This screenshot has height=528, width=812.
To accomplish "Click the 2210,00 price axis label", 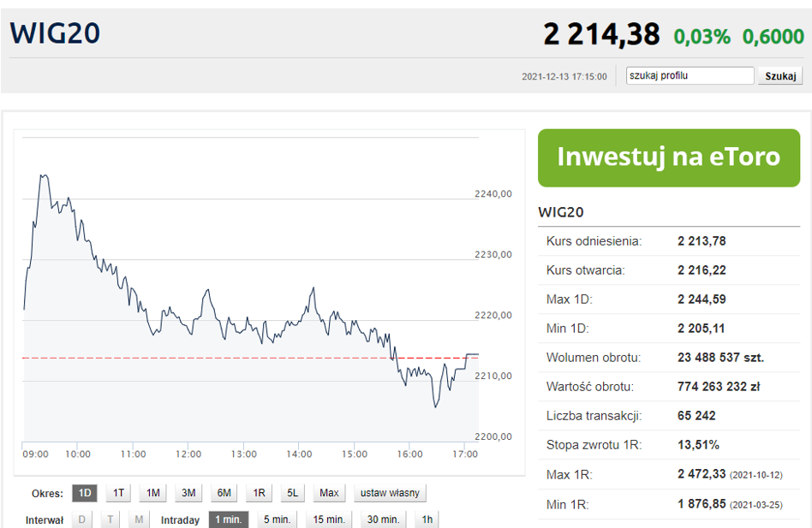I will (x=493, y=376).
